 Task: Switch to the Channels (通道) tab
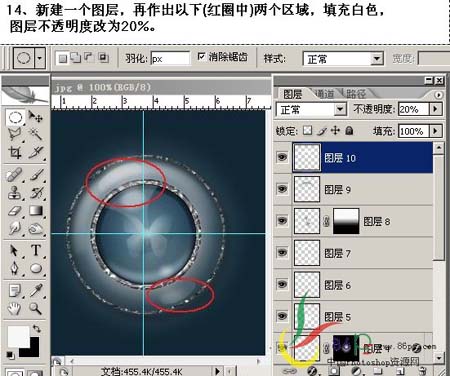[325, 94]
